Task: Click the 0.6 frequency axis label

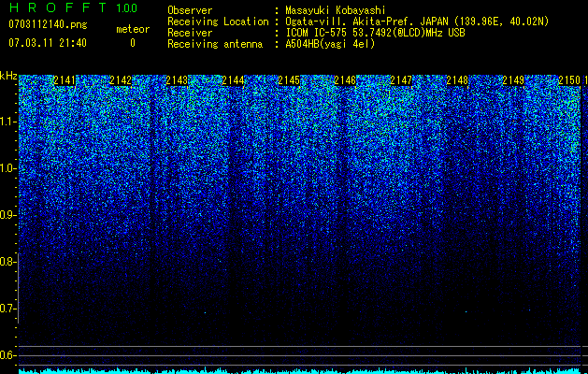Action: 7,355
